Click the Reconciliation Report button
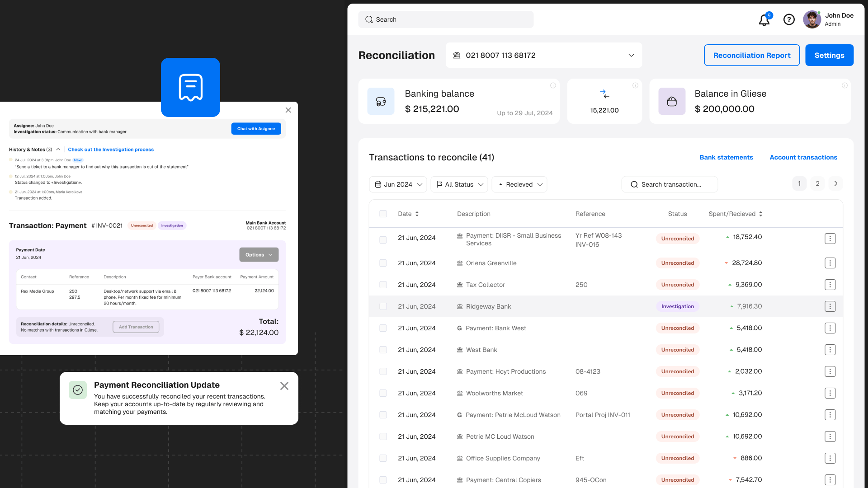 point(752,55)
